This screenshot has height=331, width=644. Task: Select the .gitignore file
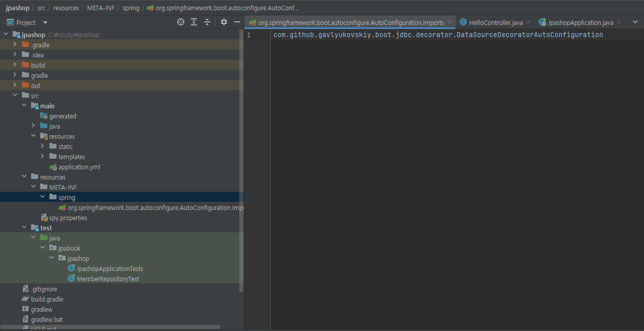pyautogui.click(x=44, y=289)
